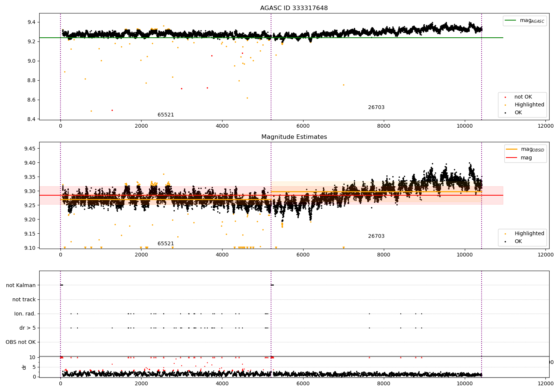The width and height of the screenshot is (560, 392).
Task: Click the 6000 x-axis tick on bottom plot
Action: pos(303,384)
